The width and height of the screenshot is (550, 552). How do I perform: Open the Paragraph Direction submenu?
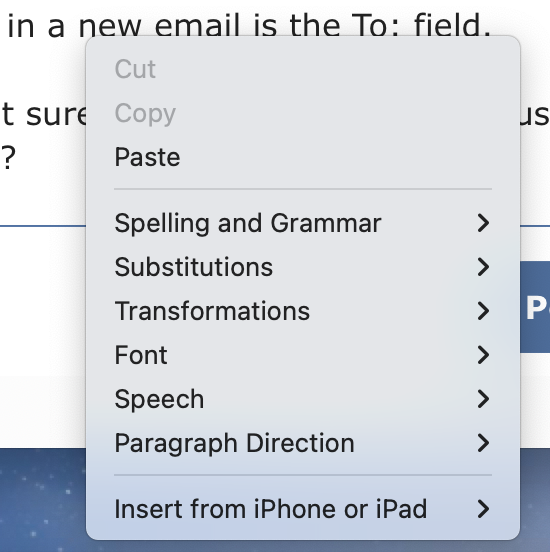tap(303, 443)
